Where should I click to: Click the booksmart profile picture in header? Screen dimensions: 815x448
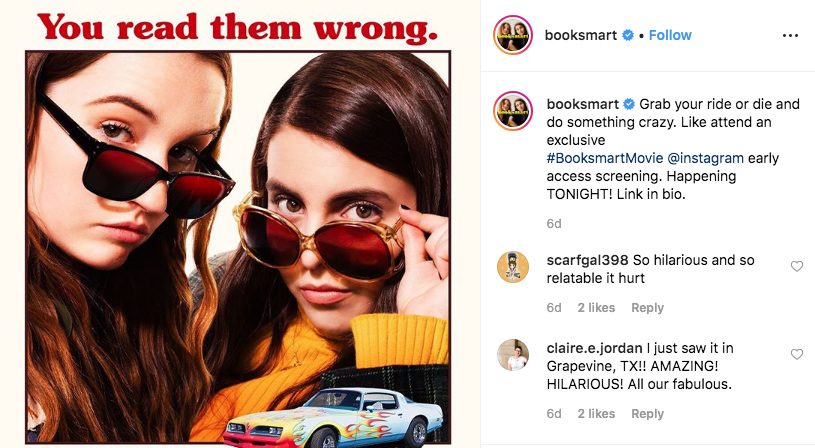tap(512, 35)
